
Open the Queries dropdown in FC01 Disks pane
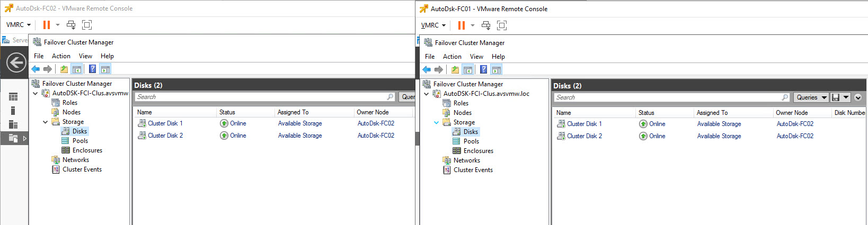[811, 97]
